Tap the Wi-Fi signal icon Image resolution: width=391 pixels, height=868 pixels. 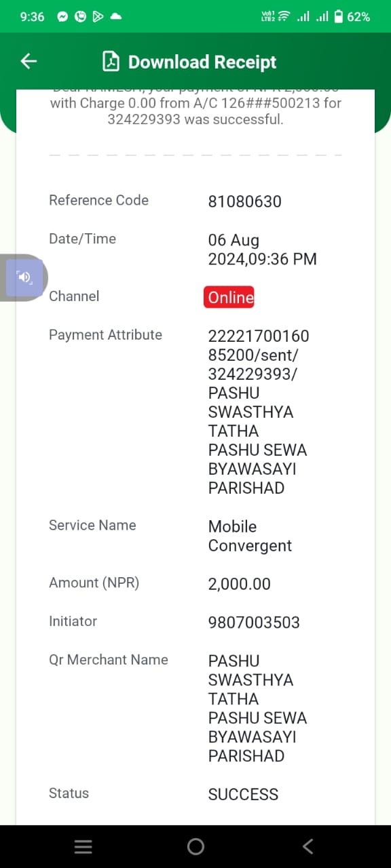click(x=284, y=16)
